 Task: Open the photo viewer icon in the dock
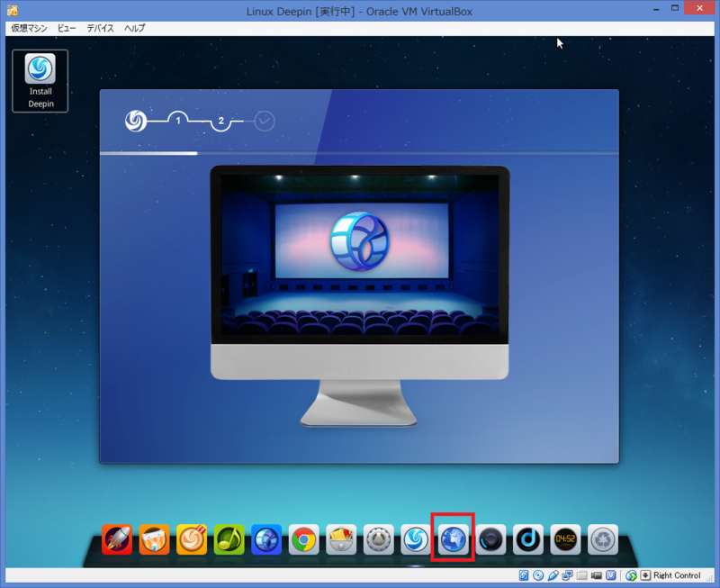point(342,539)
